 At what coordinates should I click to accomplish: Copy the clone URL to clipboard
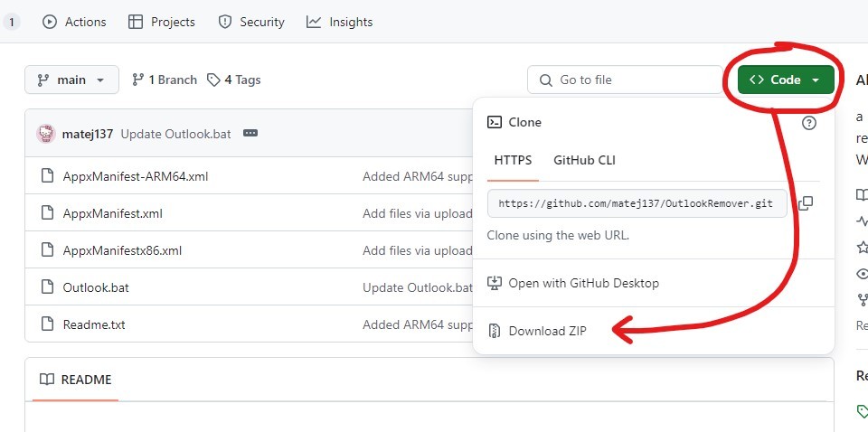tap(806, 203)
